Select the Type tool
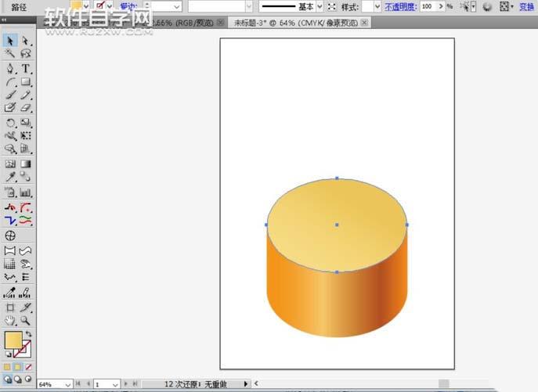Image resolution: width=538 pixels, height=392 pixels. coord(25,69)
